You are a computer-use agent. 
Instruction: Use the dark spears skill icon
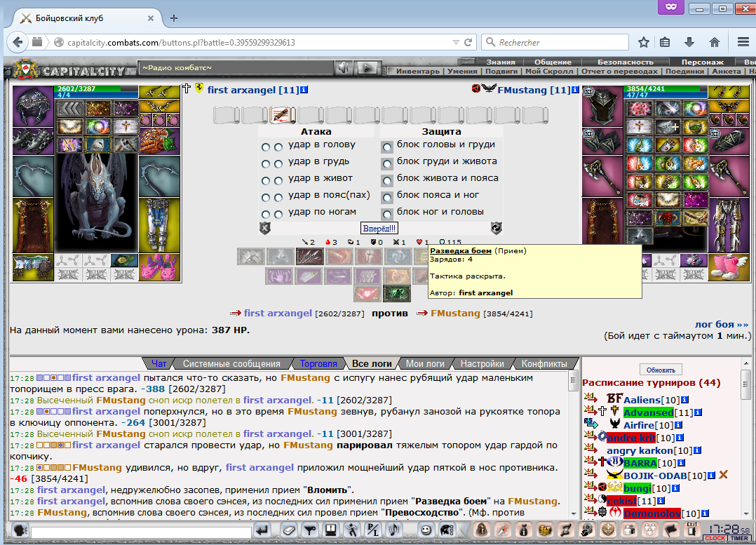pos(309,256)
